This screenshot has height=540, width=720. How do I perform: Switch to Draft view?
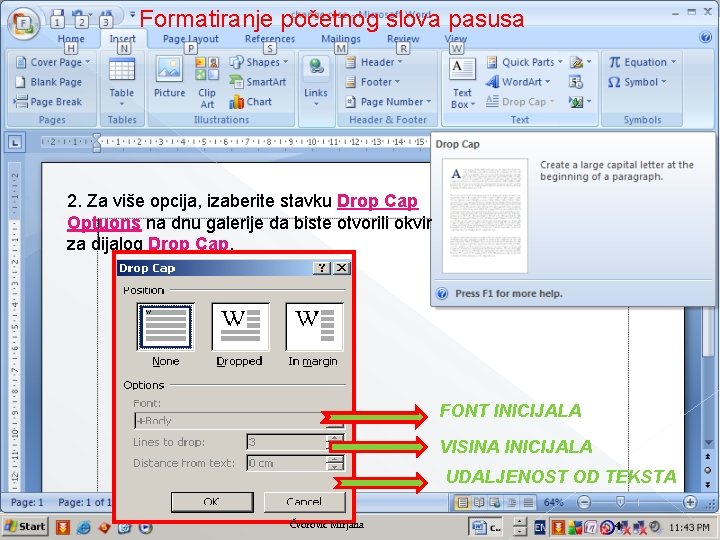tap(528, 502)
